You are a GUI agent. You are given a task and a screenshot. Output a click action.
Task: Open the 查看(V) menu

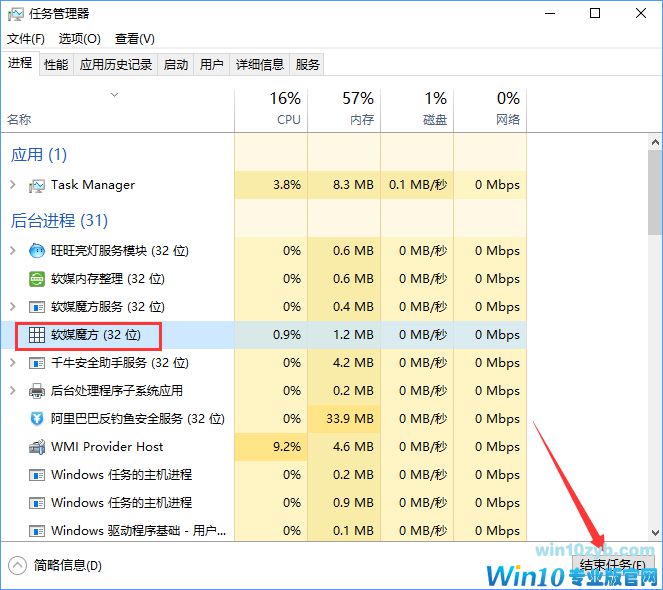point(134,39)
